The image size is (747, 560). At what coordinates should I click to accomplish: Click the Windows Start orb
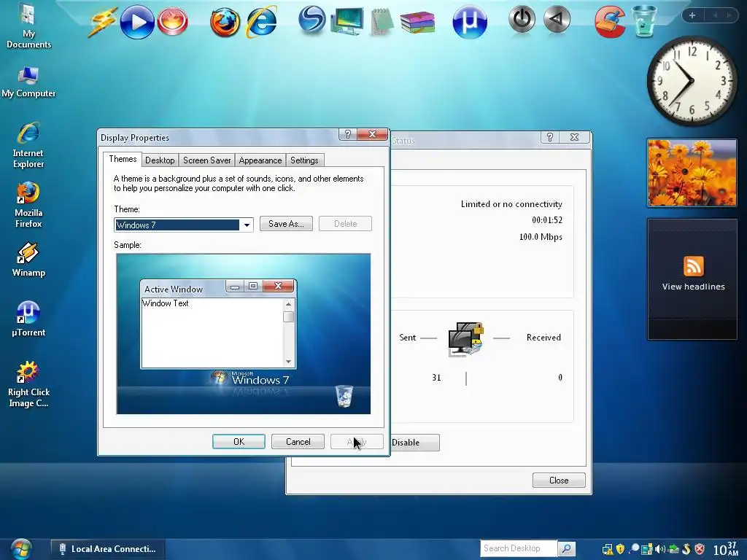[21, 548]
